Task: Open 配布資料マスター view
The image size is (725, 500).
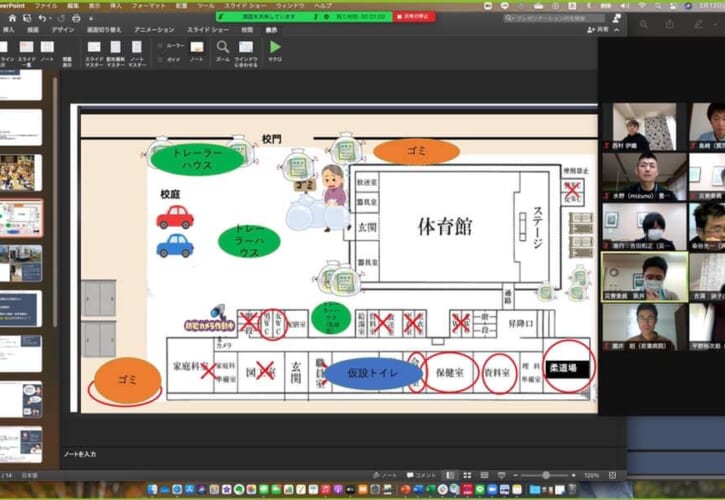Action: [x=116, y=53]
